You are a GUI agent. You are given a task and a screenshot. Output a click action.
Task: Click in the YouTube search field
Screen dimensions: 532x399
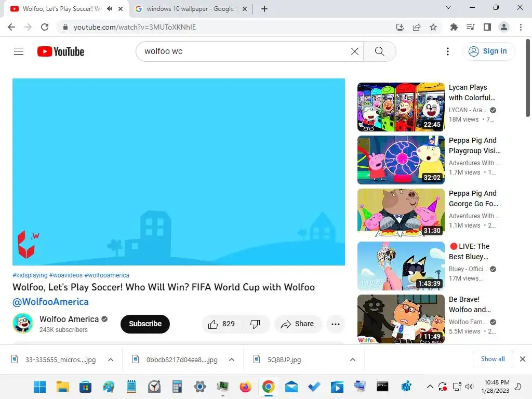pyautogui.click(x=244, y=51)
